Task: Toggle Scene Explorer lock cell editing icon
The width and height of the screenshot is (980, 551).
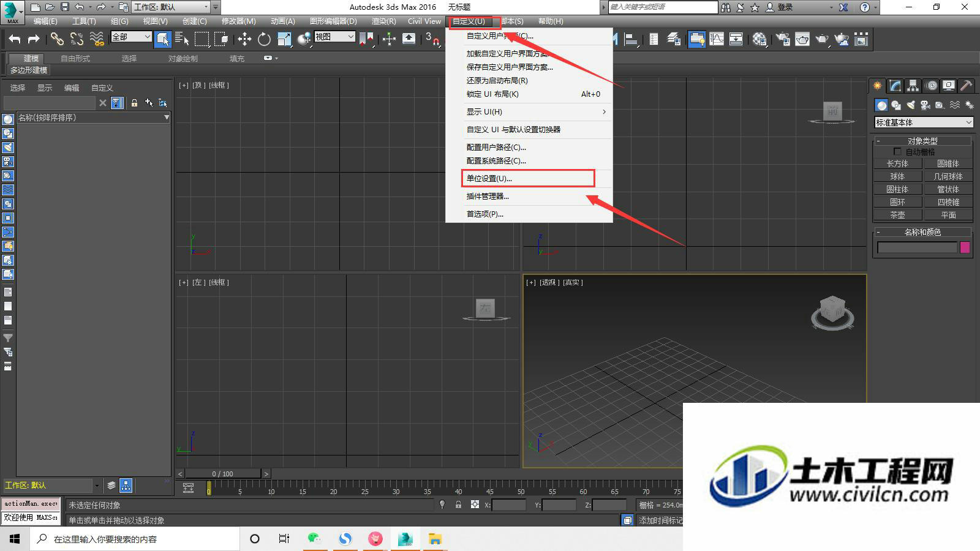Action: 134,103
